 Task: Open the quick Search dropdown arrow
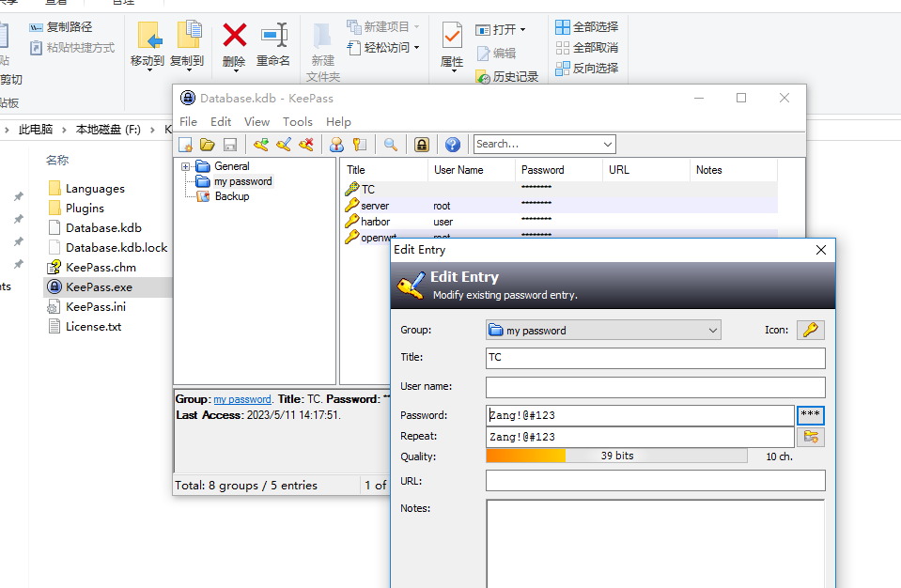(607, 144)
